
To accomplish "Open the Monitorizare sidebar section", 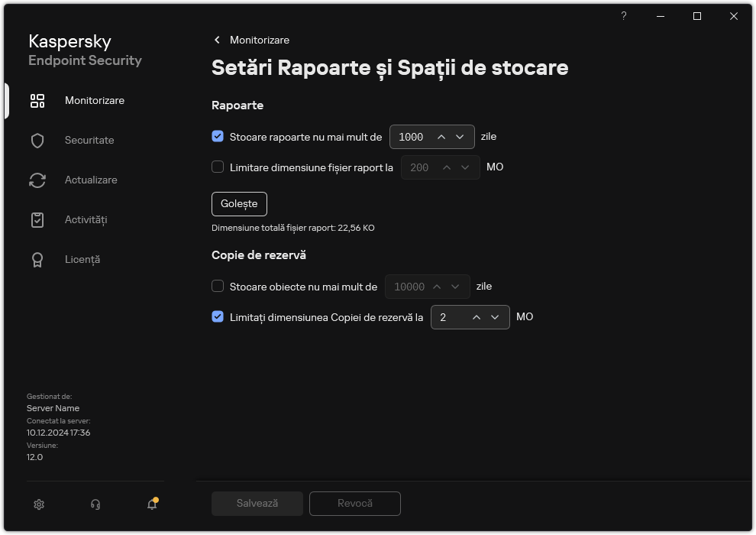I will click(95, 101).
